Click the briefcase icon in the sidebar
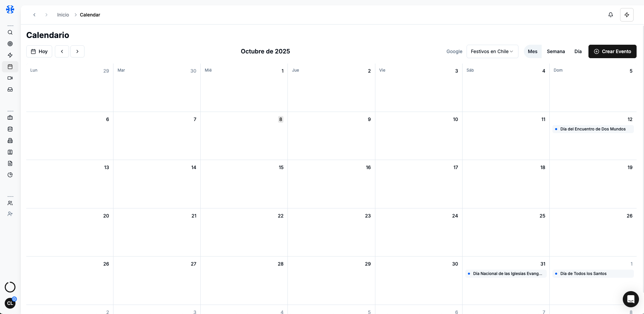The image size is (644, 314). pos(10,118)
